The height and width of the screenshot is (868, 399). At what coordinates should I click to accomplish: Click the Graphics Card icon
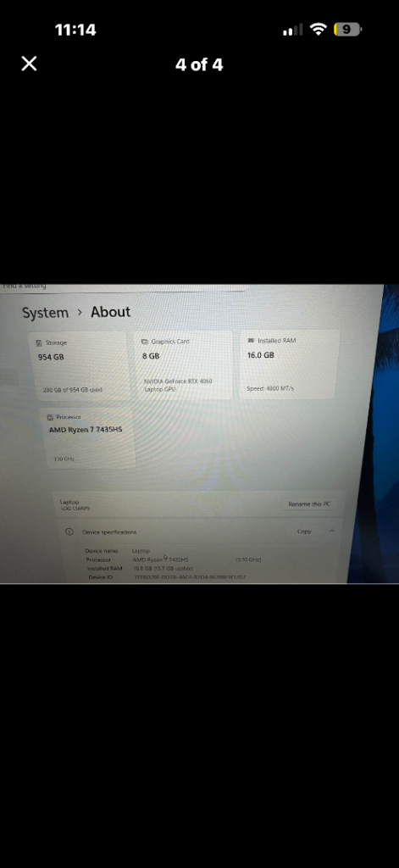click(x=145, y=342)
